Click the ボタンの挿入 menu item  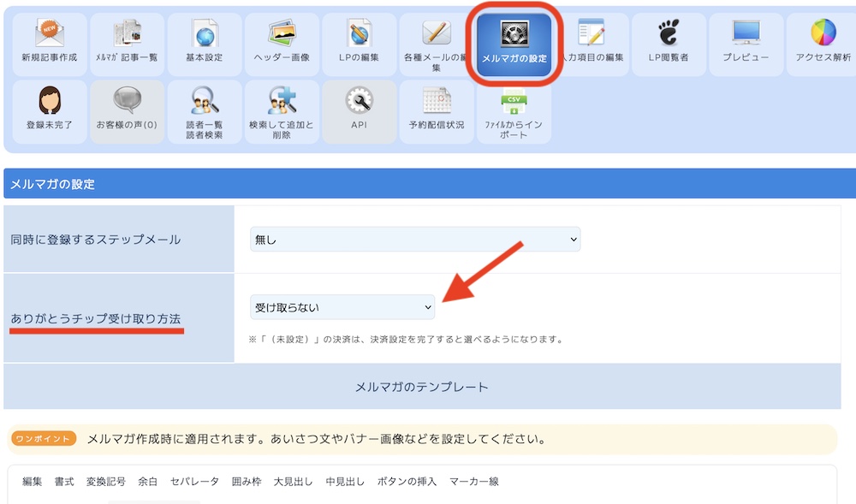(407, 482)
